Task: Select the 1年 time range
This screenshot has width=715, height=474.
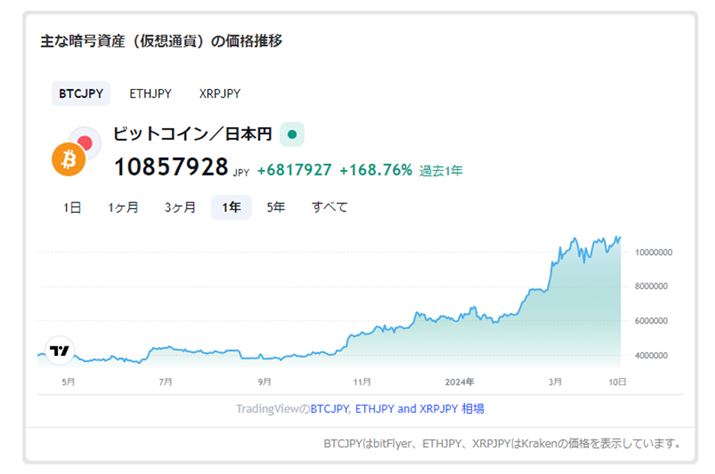Action: coord(231,208)
